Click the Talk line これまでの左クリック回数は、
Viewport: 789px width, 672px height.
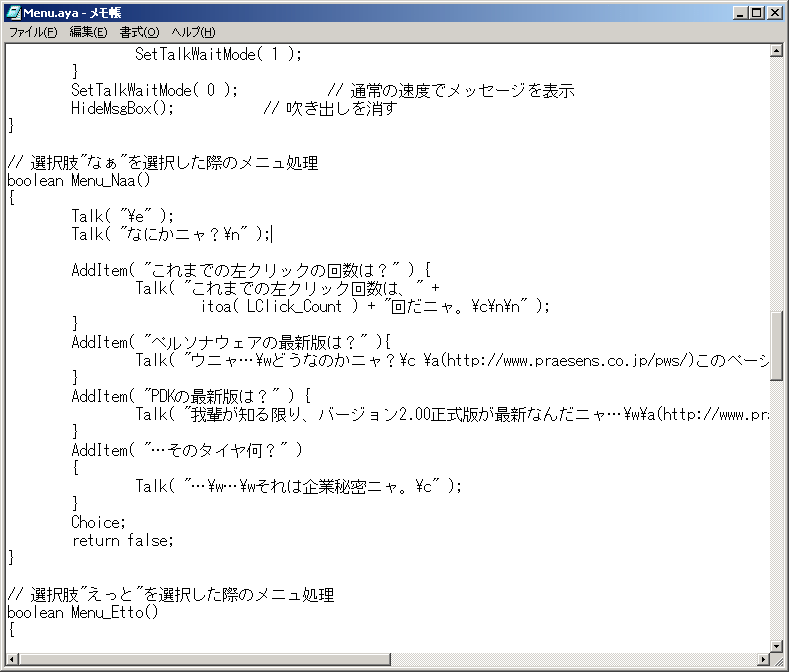[x=287, y=288]
